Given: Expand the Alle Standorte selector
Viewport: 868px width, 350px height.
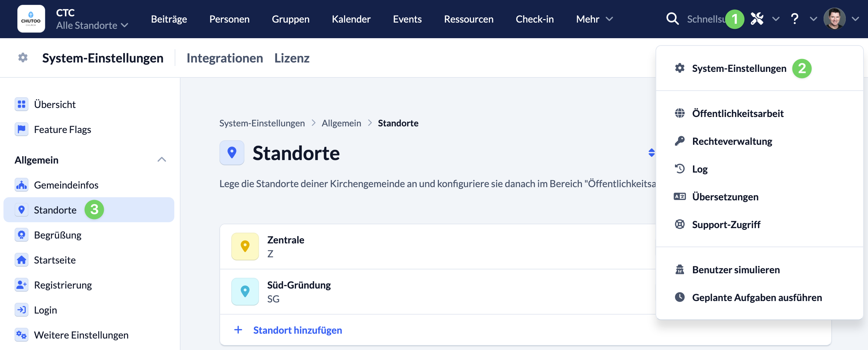Looking at the screenshot, I should (x=92, y=25).
